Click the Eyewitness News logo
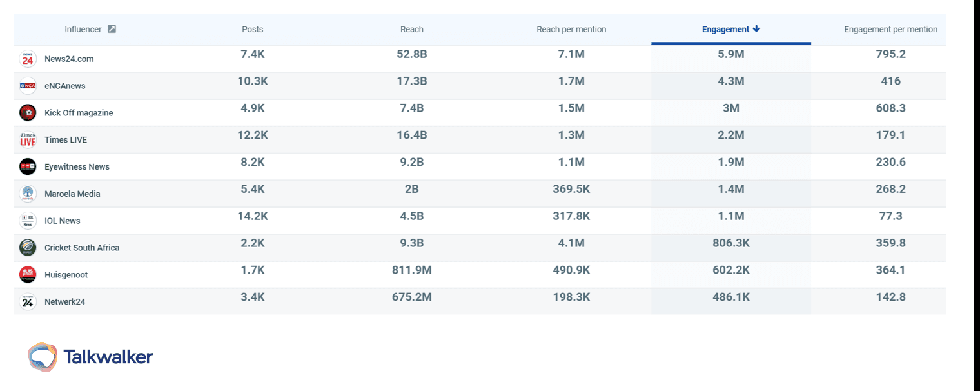Screen dimensions: 980x391 tap(27, 166)
